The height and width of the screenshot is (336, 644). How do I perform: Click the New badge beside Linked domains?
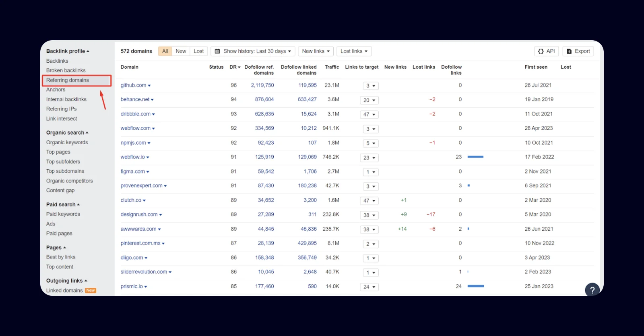(x=91, y=291)
